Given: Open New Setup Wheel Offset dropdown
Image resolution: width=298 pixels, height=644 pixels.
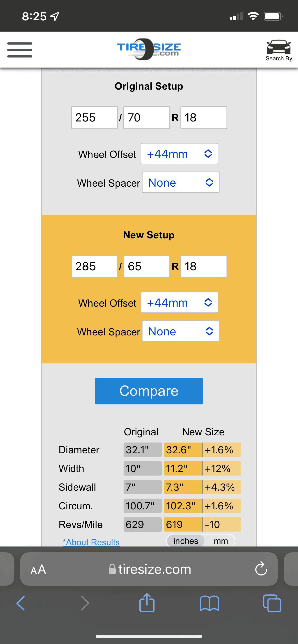Looking at the screenshot, I should point(179,303).
